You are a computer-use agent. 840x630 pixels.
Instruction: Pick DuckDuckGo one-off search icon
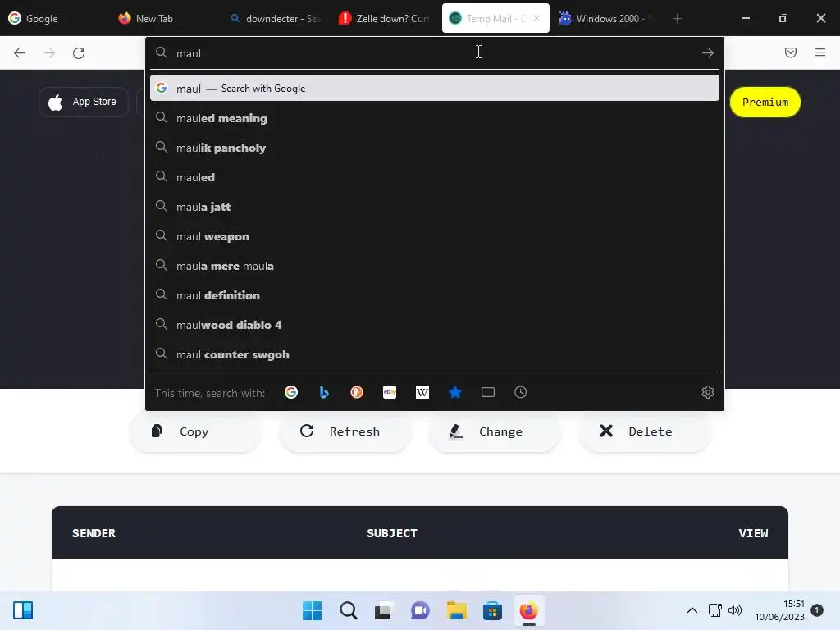(x=357, y=392)
